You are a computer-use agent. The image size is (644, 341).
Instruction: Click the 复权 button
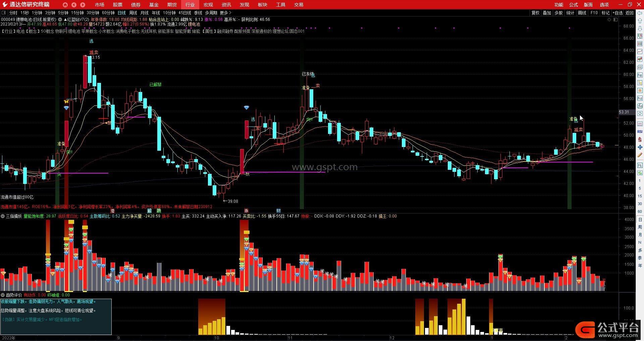(536, 13)
